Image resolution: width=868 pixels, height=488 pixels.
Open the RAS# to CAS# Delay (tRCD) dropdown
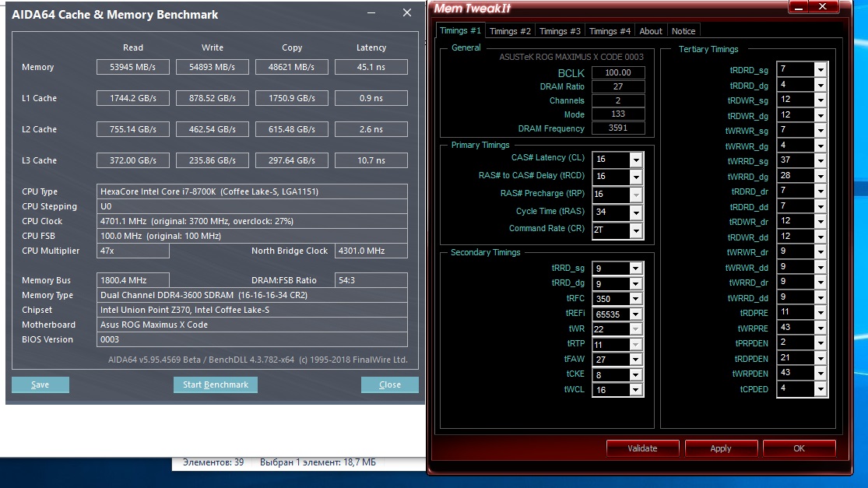pyautogui.click(x=636, y=177)
